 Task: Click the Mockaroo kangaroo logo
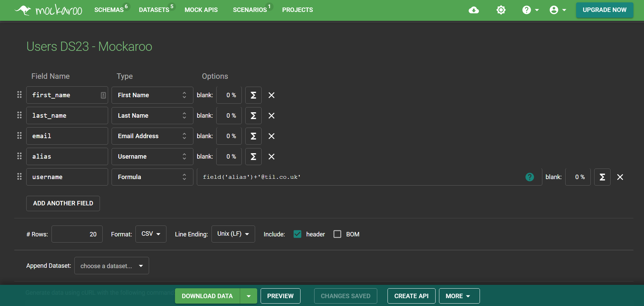click(48, 10)
